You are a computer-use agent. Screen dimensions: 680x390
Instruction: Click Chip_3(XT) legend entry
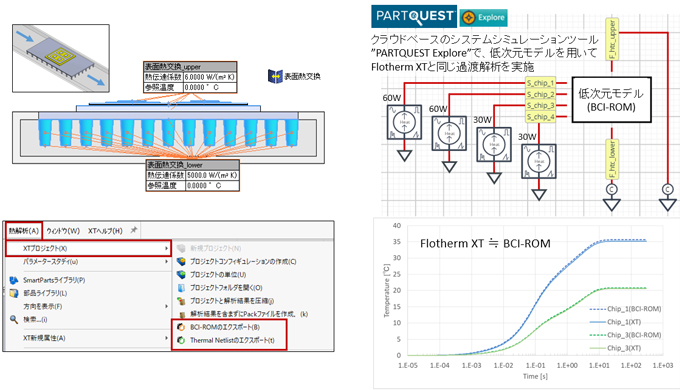(x=615, y=348)
